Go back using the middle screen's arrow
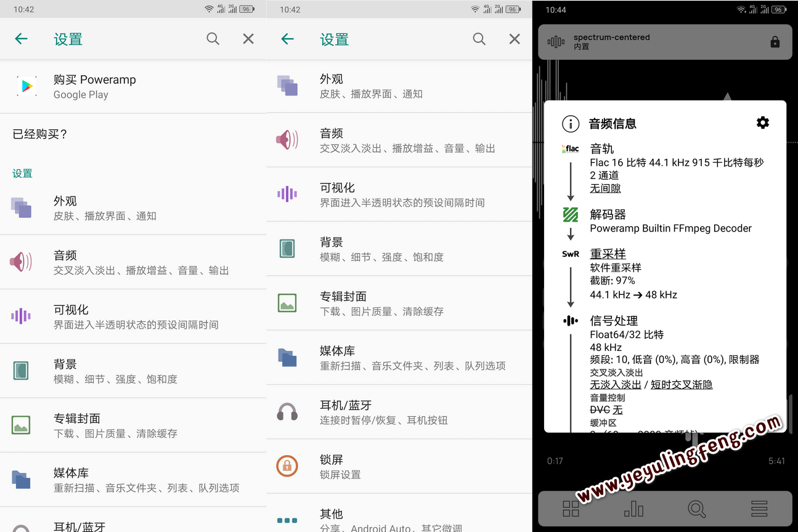This screenshot has height=532, width=798. pos(287,39)
